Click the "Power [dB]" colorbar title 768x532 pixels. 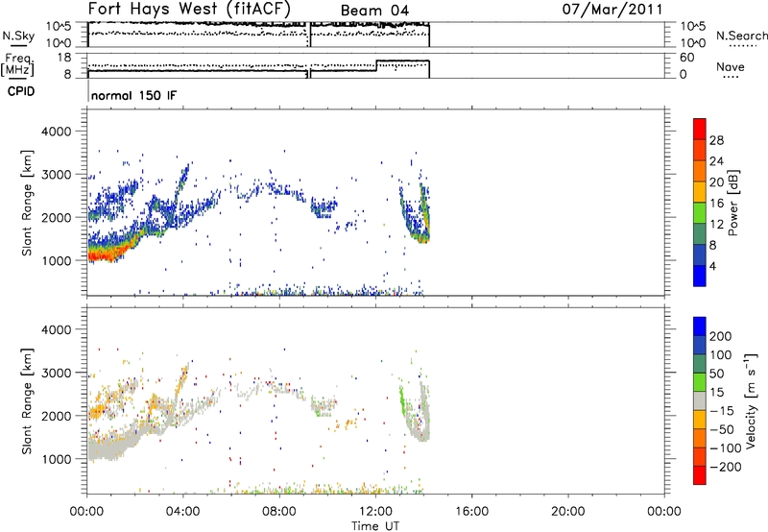coord(733,203)
